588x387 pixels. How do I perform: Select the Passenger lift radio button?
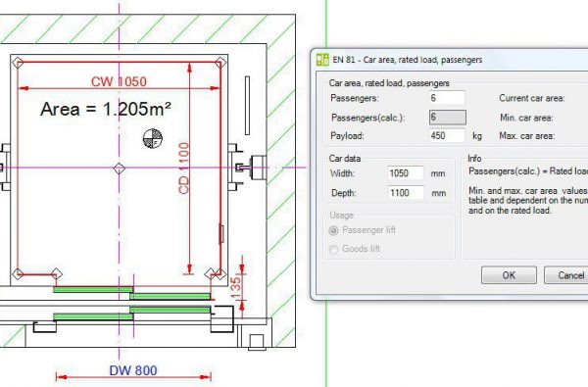[333, 230]
